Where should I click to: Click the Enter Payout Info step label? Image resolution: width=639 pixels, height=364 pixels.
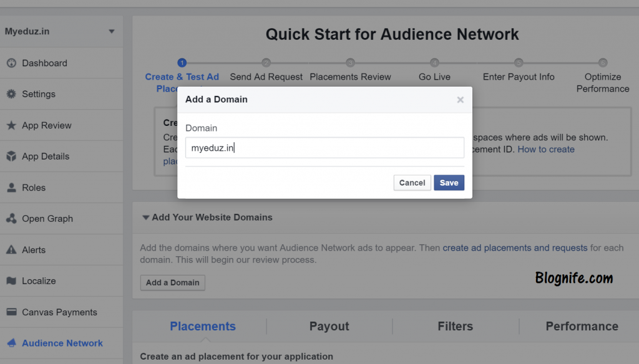click(x=519, y=77)
